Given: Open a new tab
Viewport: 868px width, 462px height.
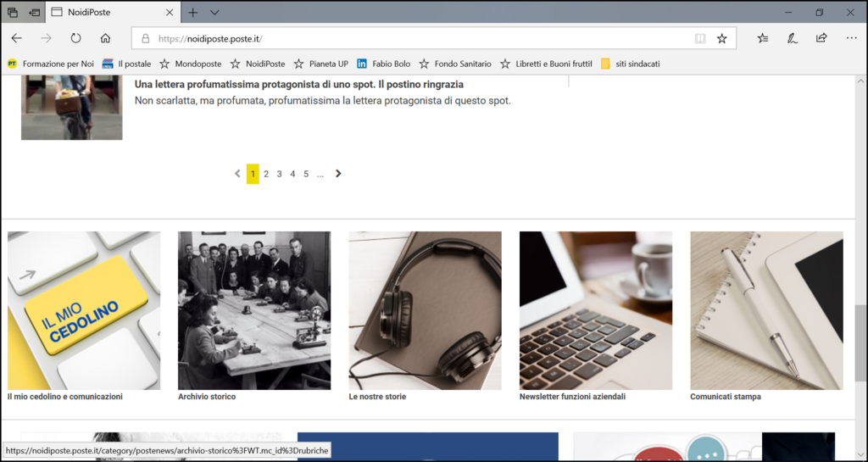Looking at the screenshot, I should pyautogui.click(x=192, y=12).
